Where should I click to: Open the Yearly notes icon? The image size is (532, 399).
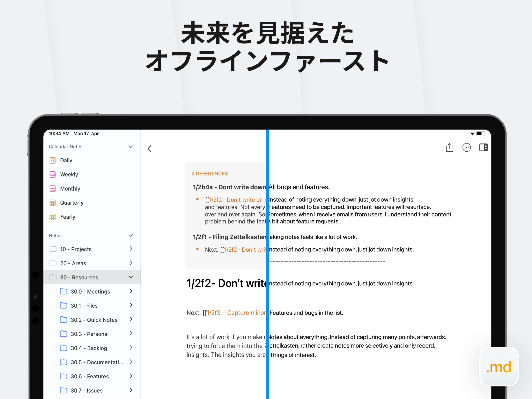(x=52, y=217)
